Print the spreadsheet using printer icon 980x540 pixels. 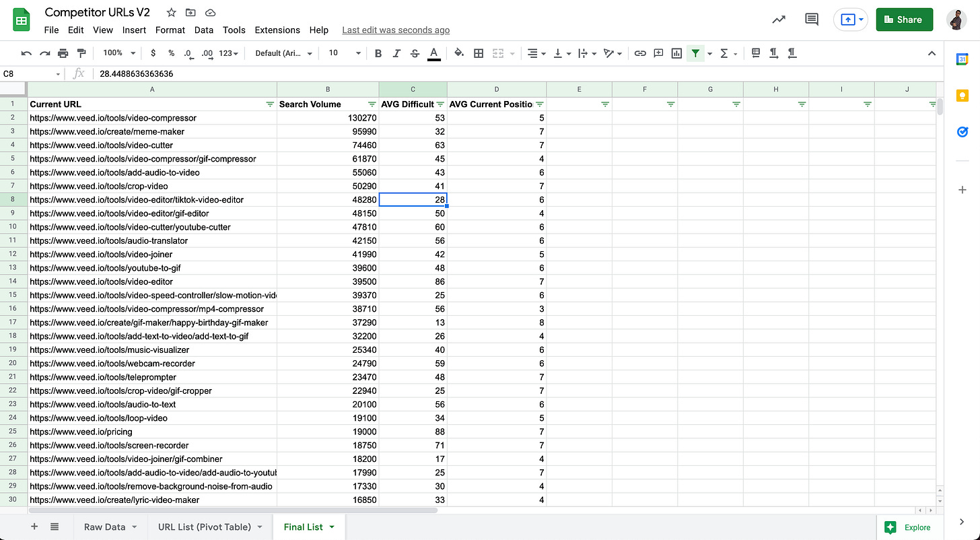(x=63, y=53)
